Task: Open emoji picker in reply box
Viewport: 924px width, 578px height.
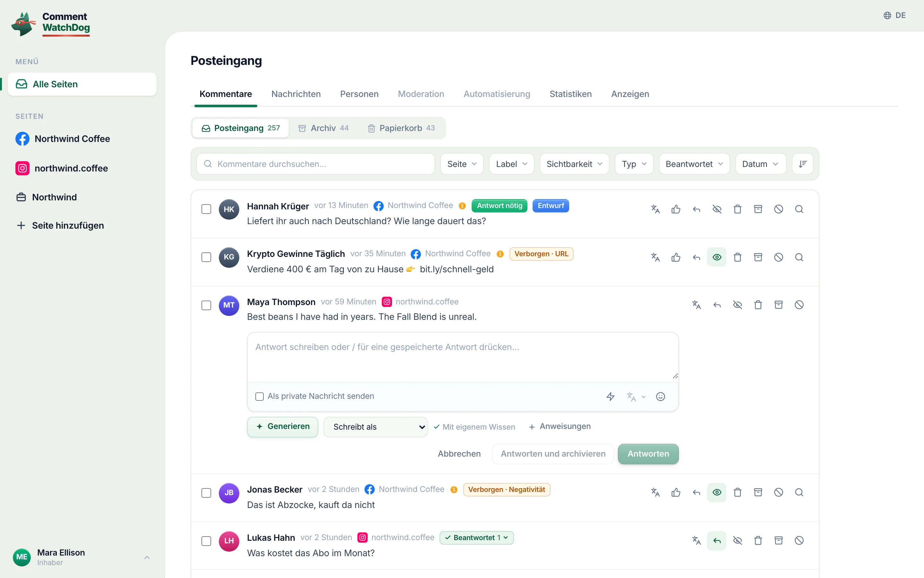Action: [661, 397]
